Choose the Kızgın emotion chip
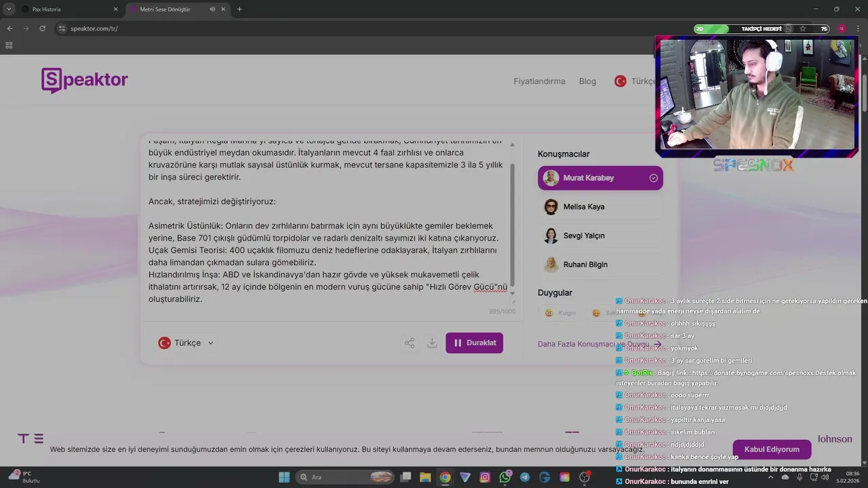The height and width of the screenshot is (488, 868). point(561,313)
